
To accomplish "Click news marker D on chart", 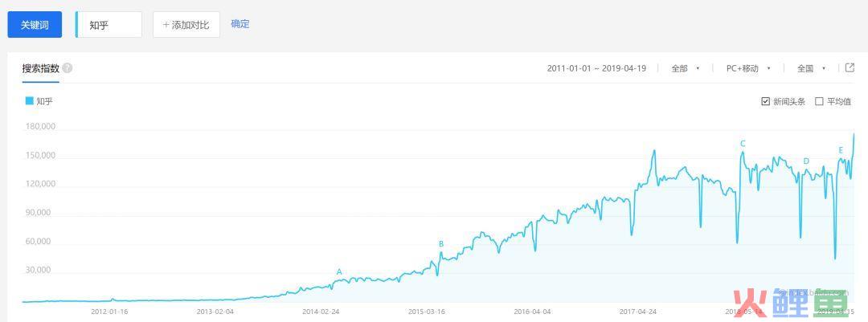I will (806, 161).
